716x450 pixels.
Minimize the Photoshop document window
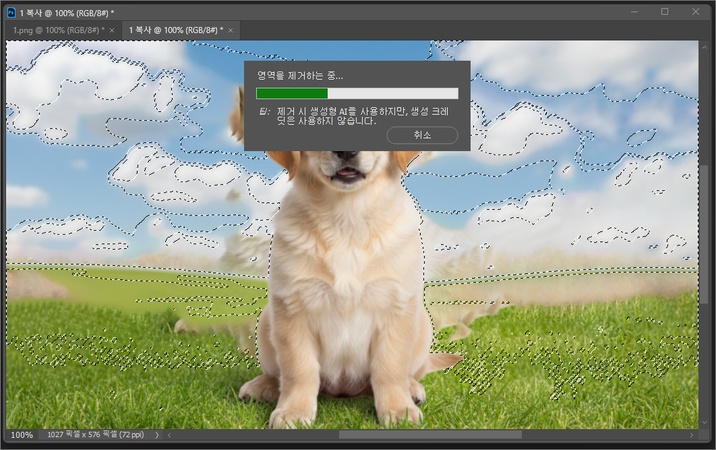[x=633, y=11]
